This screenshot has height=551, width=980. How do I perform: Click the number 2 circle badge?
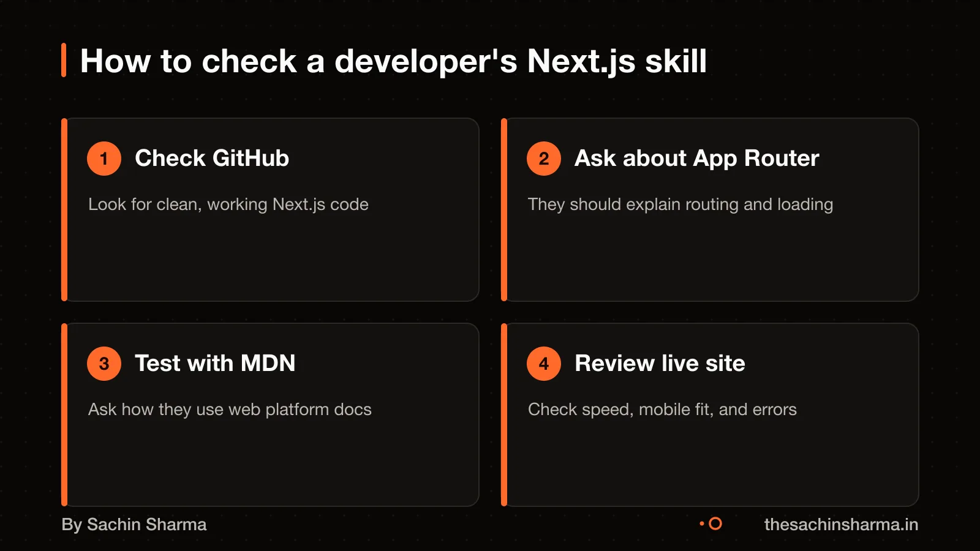coord(544,159)
